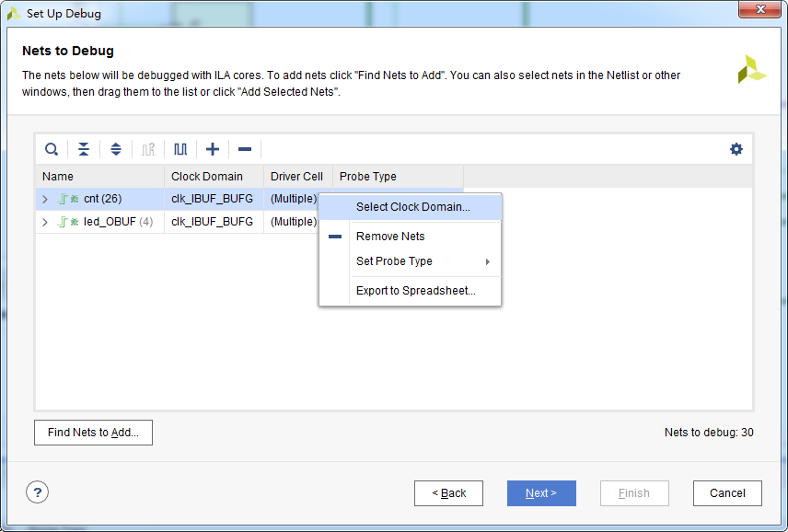Image resolution: width=788 pixels, height=532 pixels.
Task: Click Find Nets to Add... button
Action: pyautogui.click(x=94, y=433)
